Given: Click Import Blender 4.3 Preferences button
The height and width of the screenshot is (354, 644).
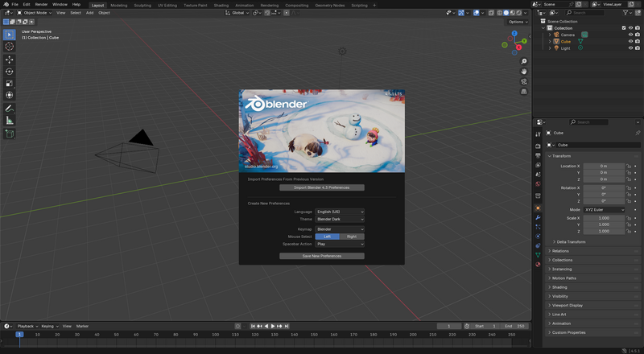Looking at the screenshot, I should point(322,187).
